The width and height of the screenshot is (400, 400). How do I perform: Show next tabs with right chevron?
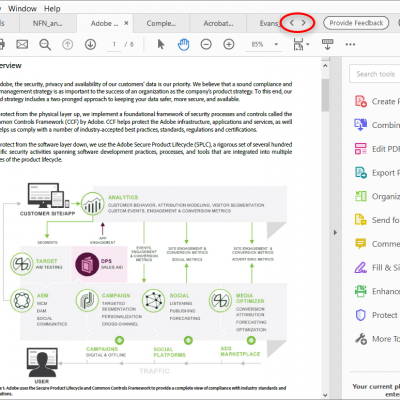303,23
